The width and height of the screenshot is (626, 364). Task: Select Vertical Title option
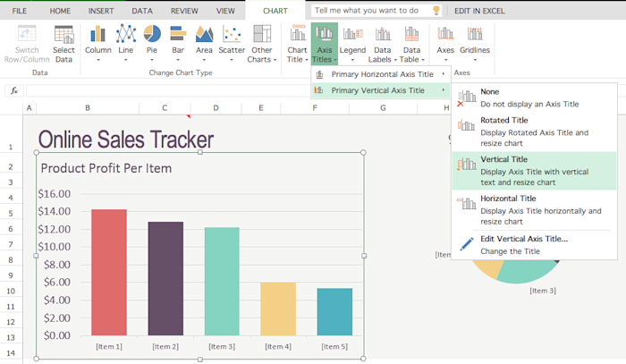(534, 171)
